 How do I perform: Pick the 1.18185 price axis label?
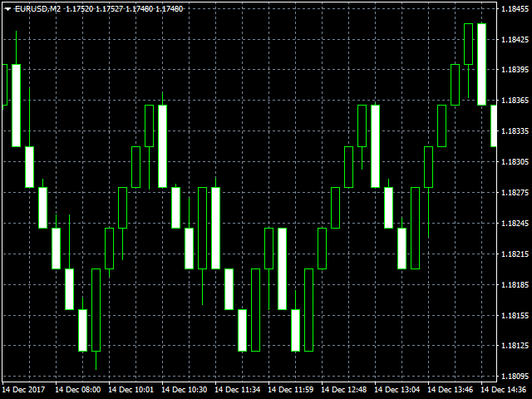click(515, 284)
